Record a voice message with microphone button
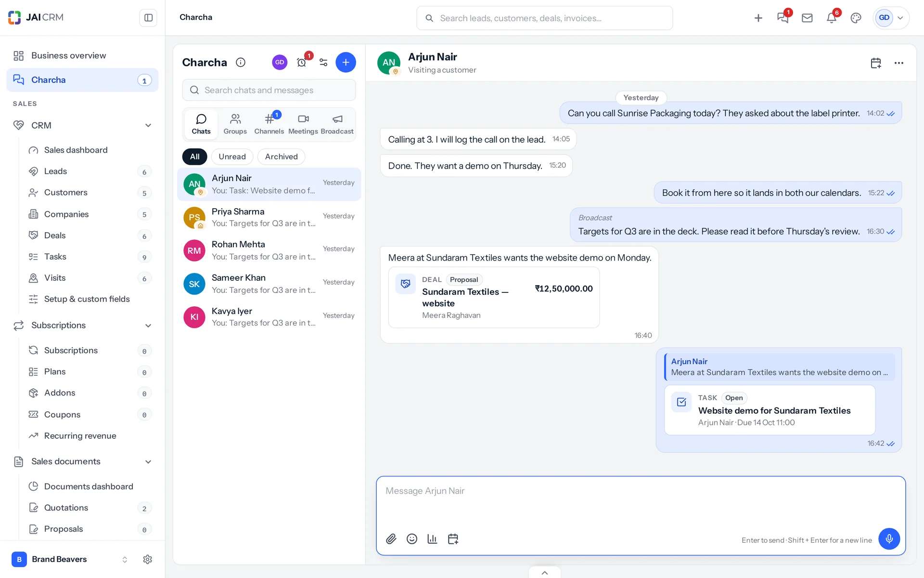Screen dimensions: 924x578 point(889,539)
